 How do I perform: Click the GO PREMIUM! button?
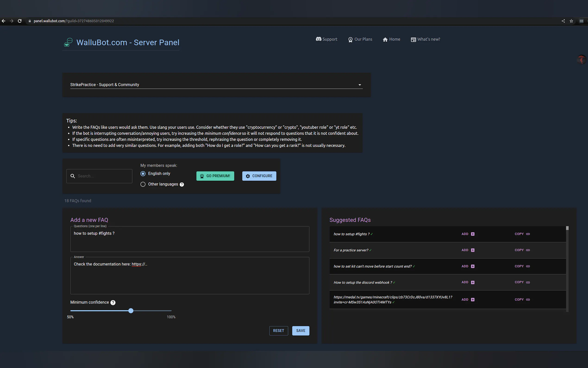(x=215, y=176)
